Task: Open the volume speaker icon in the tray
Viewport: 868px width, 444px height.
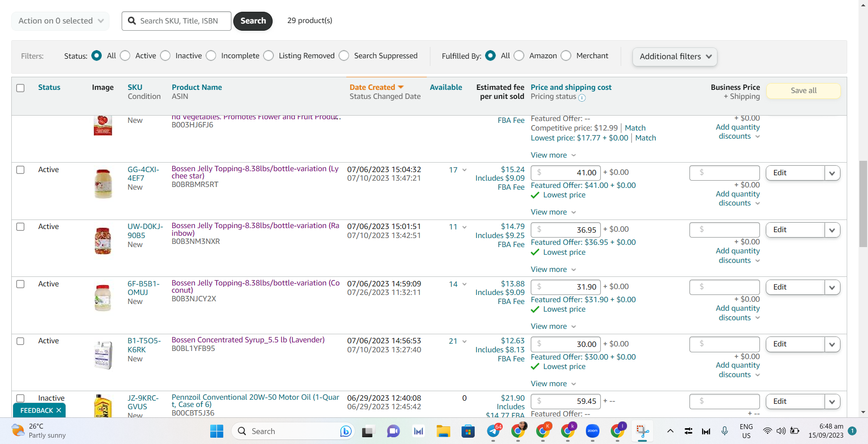Action: point(781,431)
